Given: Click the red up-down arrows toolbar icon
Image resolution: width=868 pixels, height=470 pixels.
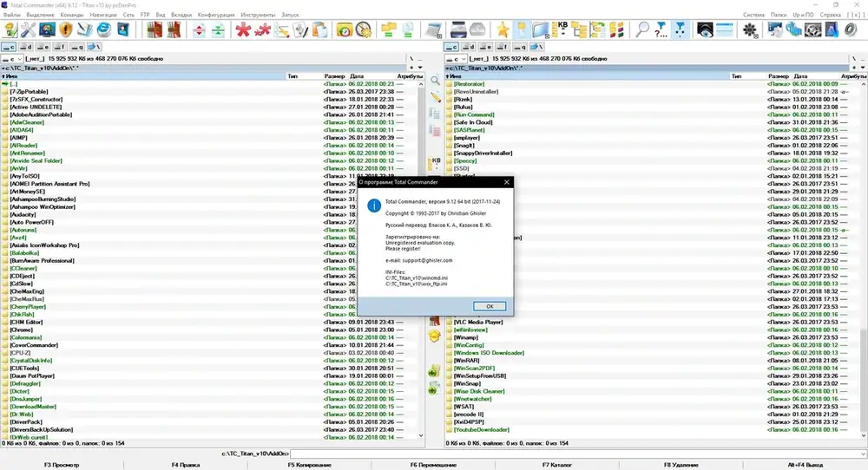Looking at the screenshot, I should pos(199,29).
